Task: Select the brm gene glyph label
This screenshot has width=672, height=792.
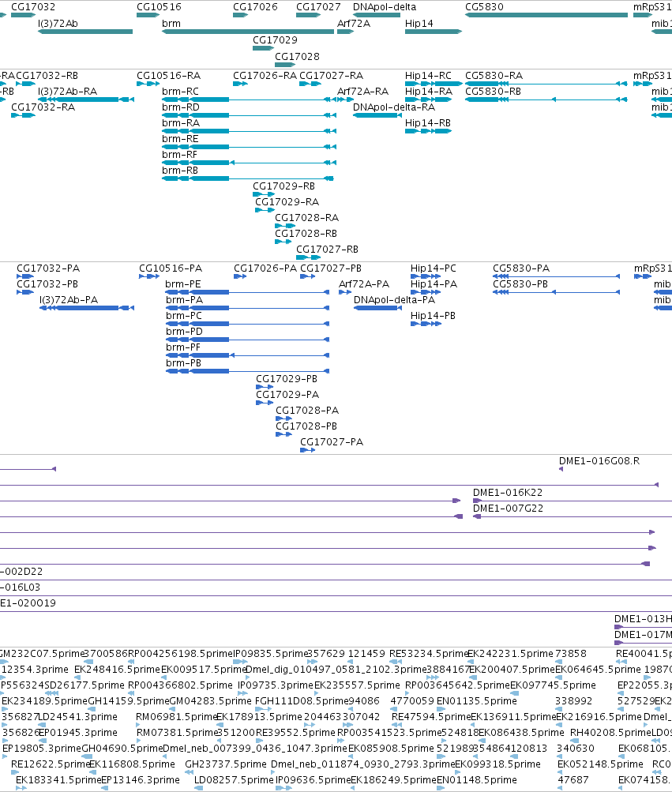Action: click(x=171, y=23)
